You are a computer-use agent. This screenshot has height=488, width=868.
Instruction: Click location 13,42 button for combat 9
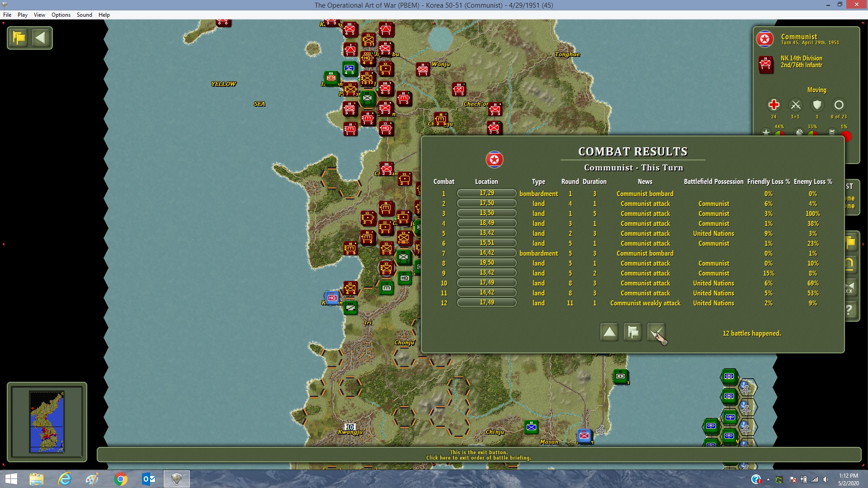point(487,273)
